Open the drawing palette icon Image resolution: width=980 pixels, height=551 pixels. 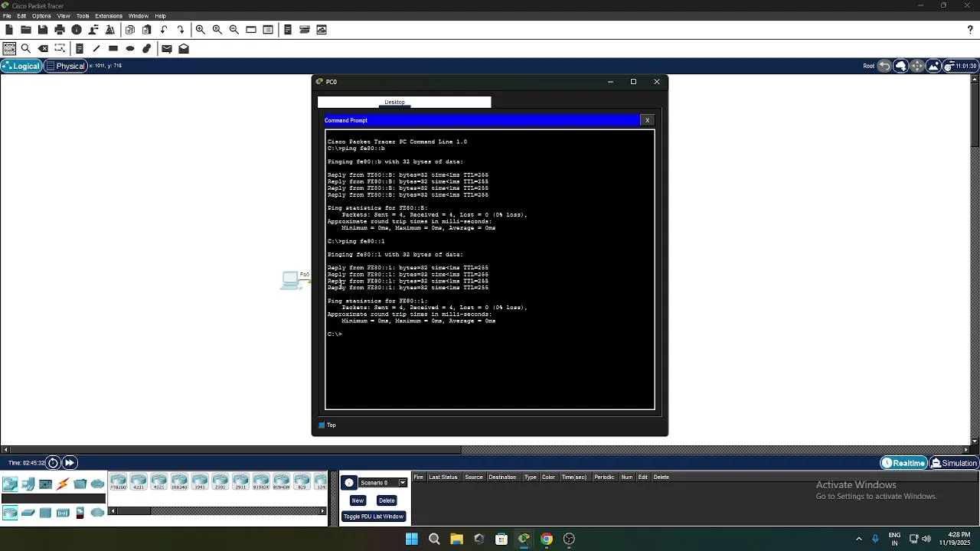251,30
